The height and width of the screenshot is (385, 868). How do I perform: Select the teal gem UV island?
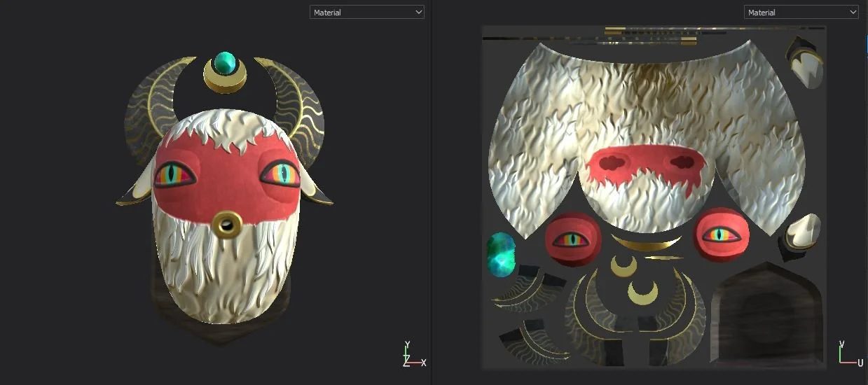click(x=501, y=254)
